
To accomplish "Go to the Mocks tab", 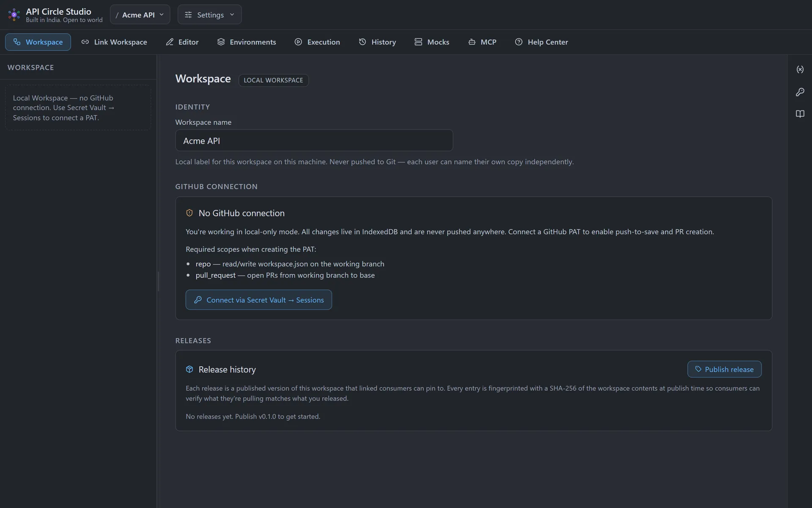I will (432, 42).
